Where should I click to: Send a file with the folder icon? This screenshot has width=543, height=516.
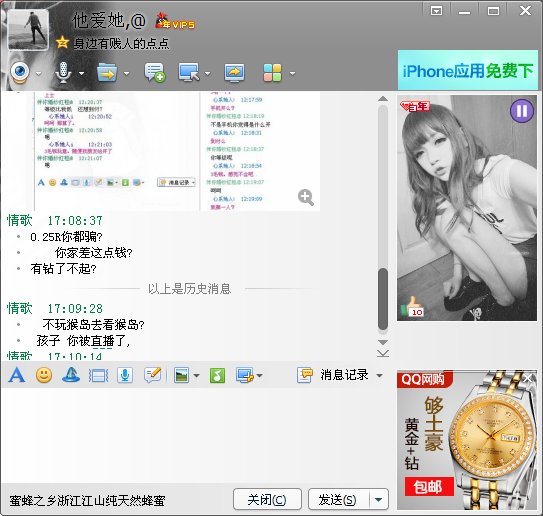click(x=107, y=72)
